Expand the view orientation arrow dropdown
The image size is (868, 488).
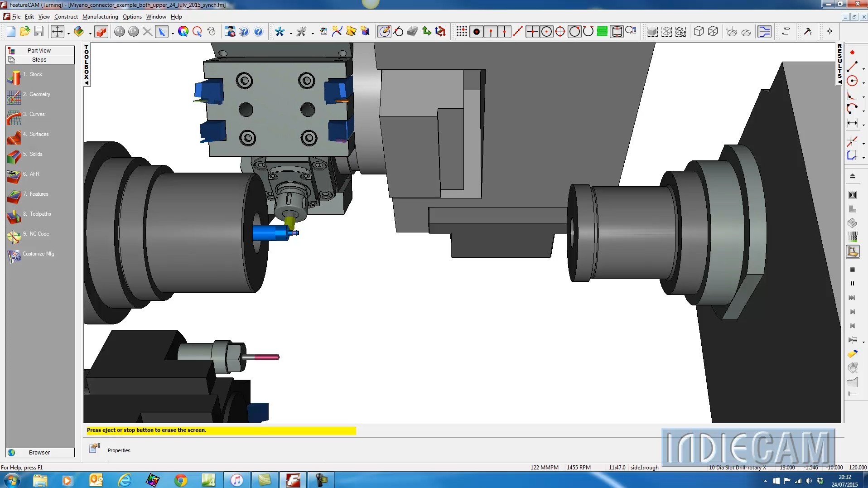coord(68,33)
